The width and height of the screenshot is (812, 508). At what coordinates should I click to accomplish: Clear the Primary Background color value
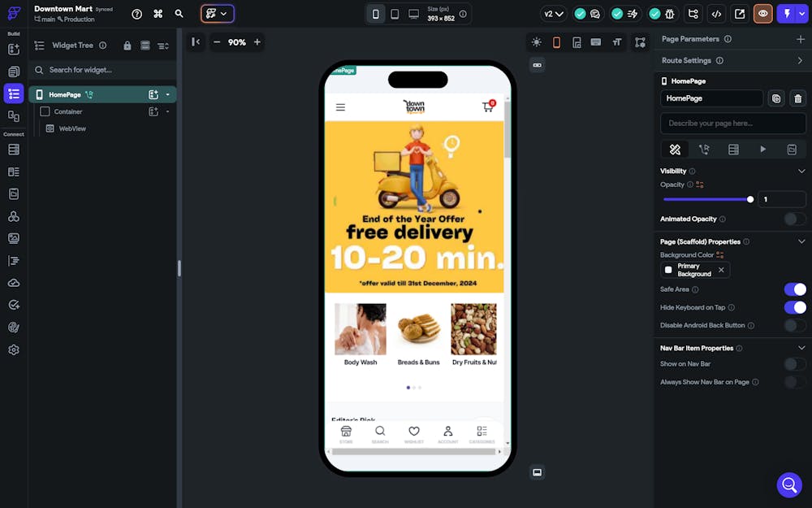click(x=721, y=270)
